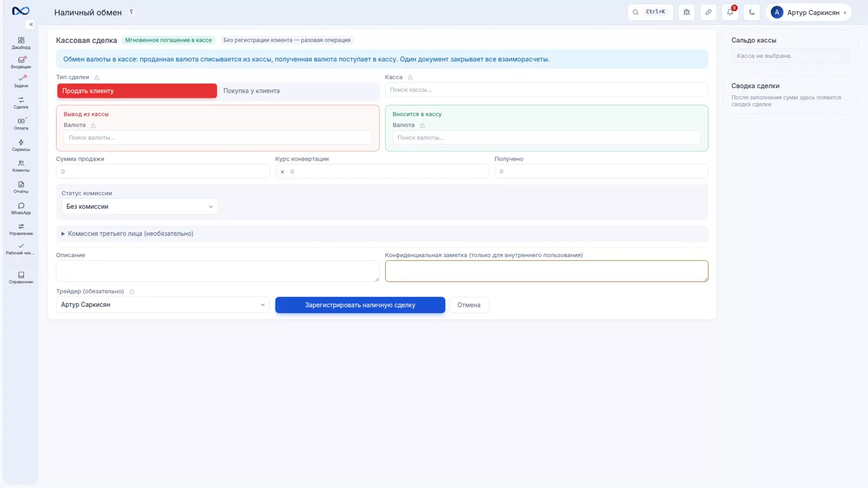Open currency search in Вывод из кассы
This screenshot has height=488, width=868.
click(x=218, y=138)
